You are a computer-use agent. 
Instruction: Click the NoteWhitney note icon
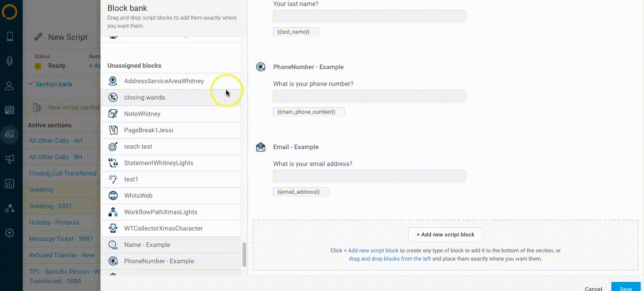(x=113, y=114)
